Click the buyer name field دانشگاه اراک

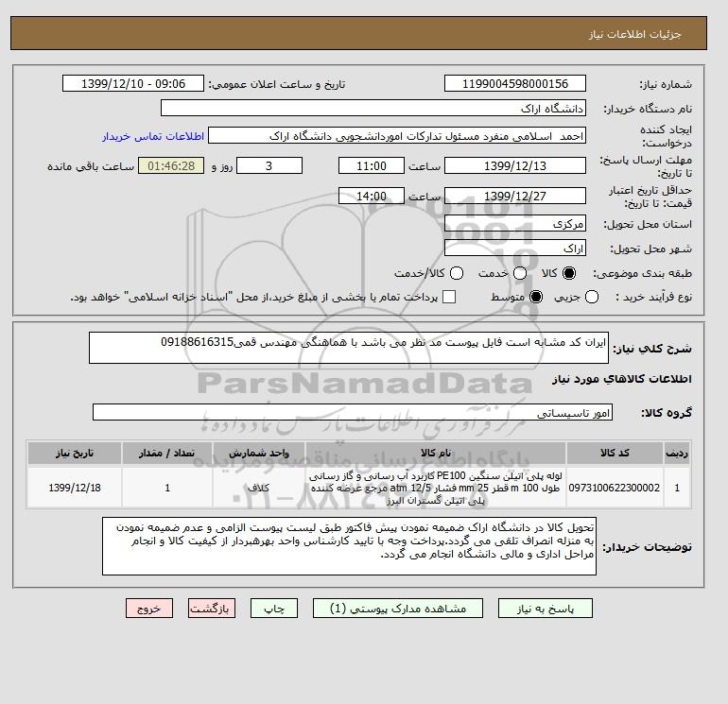(x=373, y=108)
